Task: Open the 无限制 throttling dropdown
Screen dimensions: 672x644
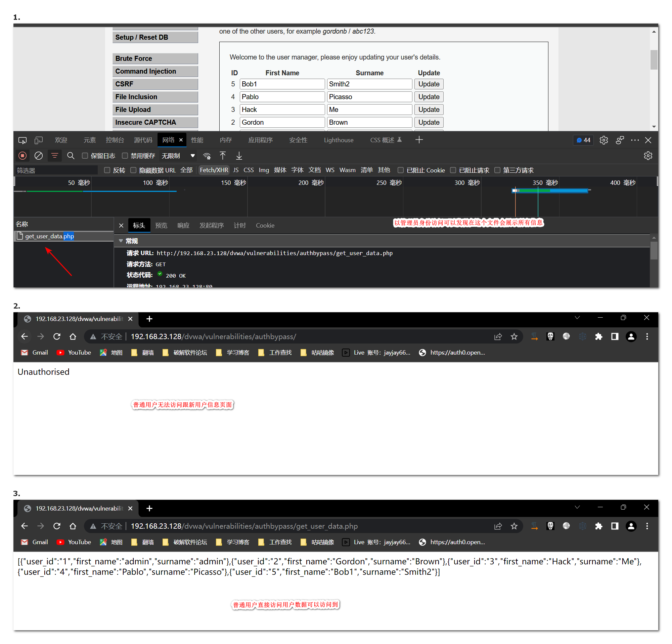Action: (178, 156)
